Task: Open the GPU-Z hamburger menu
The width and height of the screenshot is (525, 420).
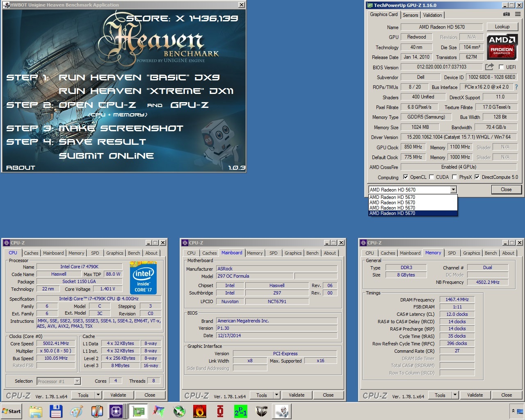Action: tap(518, 14)
